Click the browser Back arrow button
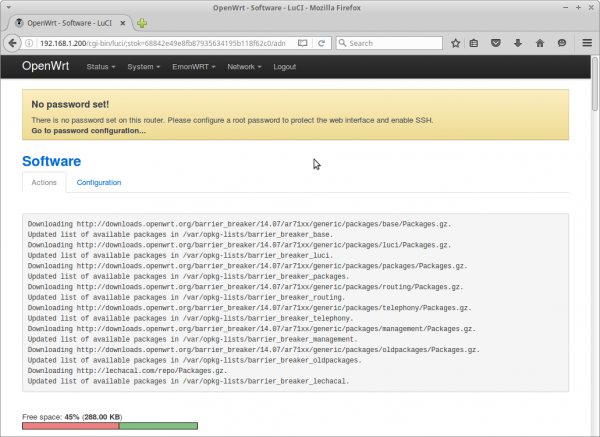This screenshot has width=600, height=437. [12, 43]
